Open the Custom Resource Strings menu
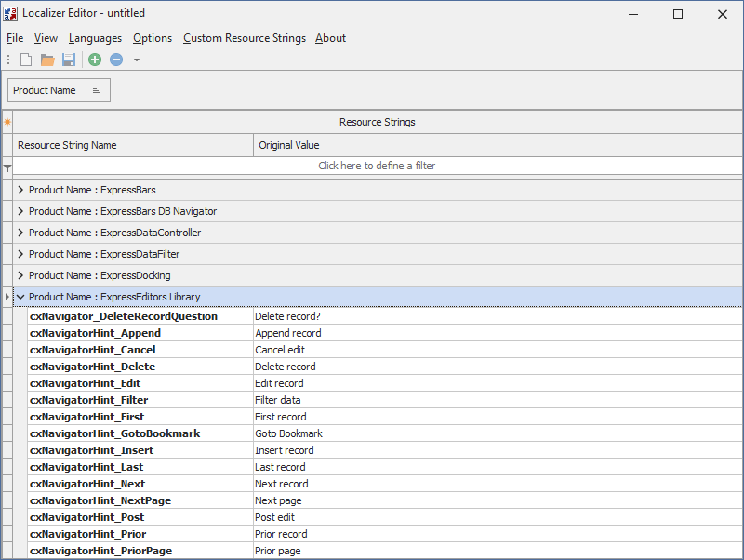Viewport: 744px width, 560px height. [x=244, y=38]
